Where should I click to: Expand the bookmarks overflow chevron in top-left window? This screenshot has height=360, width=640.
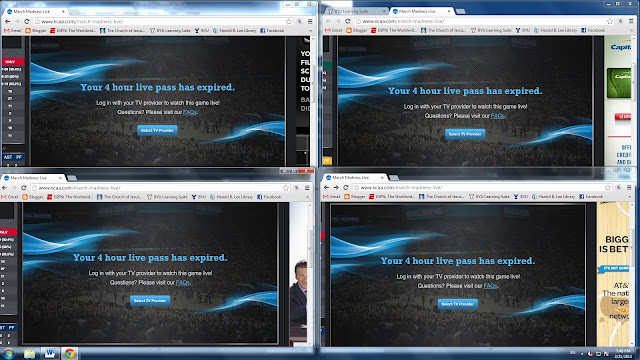tap(310, 31)
